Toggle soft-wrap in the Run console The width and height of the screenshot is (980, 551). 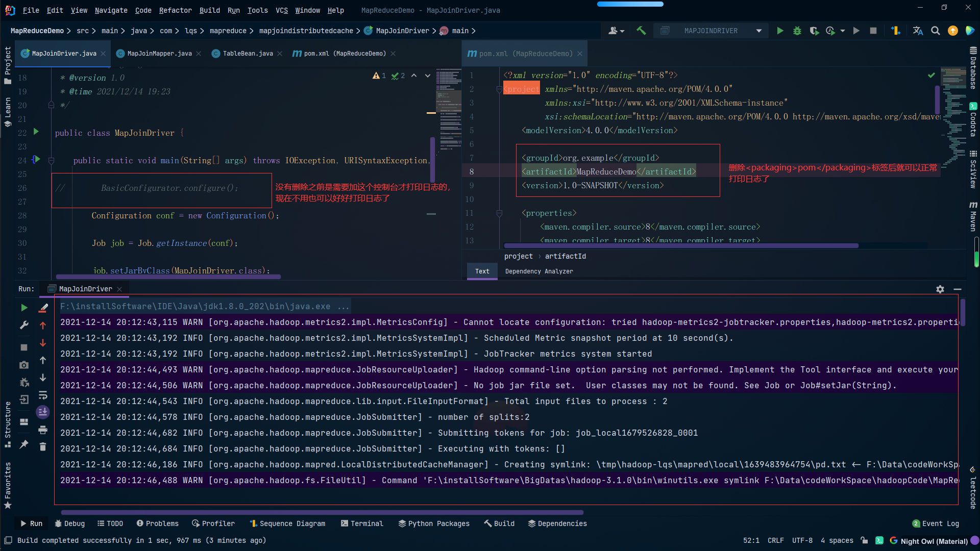(43, 395)
